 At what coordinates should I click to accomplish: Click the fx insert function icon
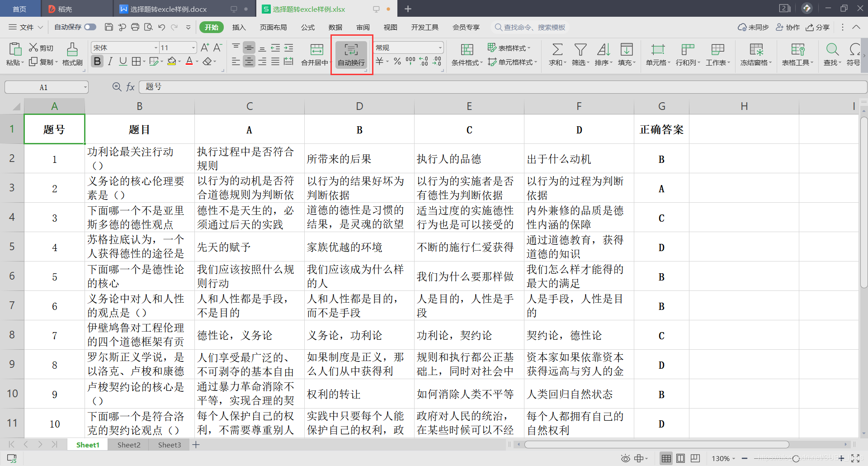130,86
